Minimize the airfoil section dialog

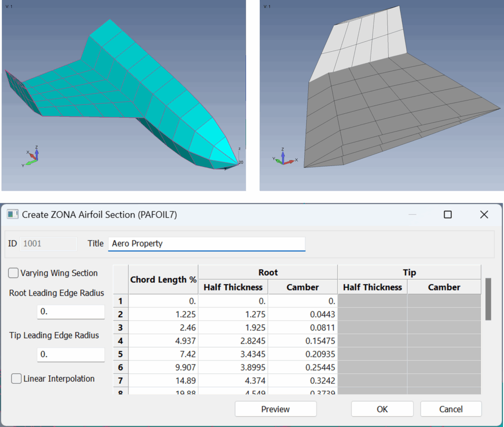coord(412,215)
